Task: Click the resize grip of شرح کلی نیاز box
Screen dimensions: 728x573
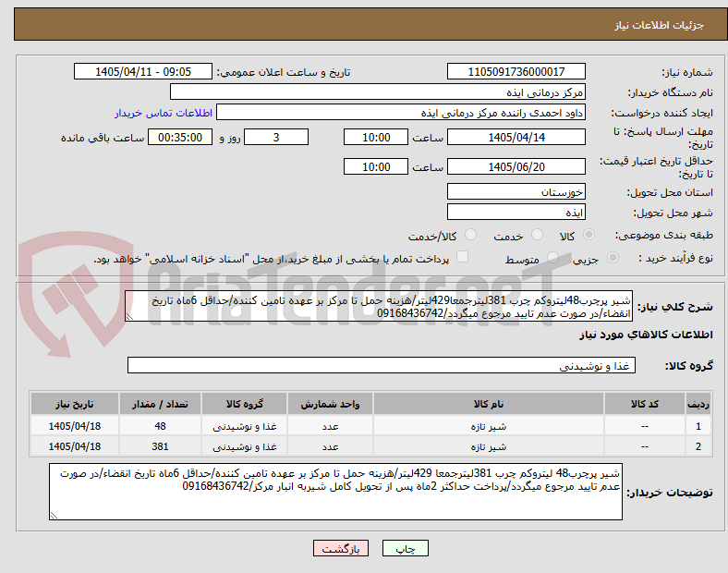Action: tap(129, 317)
